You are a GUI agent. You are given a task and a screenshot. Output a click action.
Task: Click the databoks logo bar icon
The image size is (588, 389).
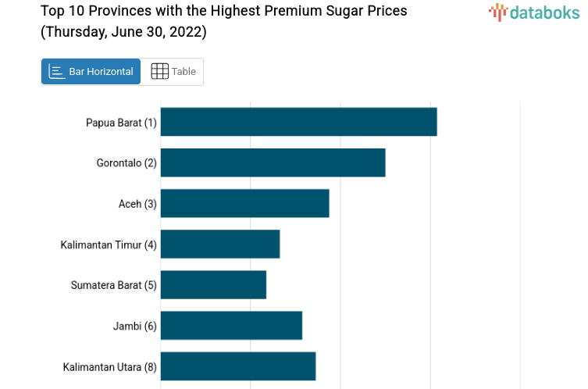coord(497,12)
